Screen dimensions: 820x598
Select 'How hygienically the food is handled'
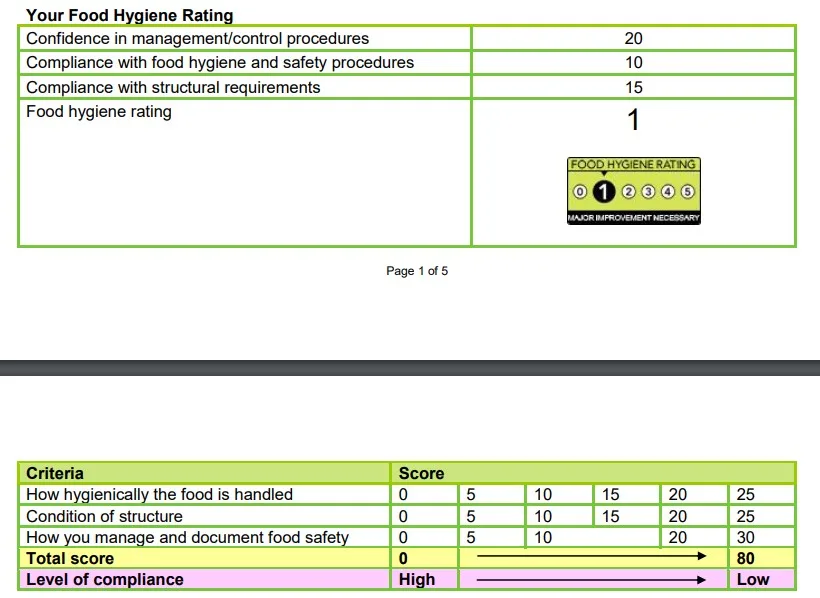(160, 494)
